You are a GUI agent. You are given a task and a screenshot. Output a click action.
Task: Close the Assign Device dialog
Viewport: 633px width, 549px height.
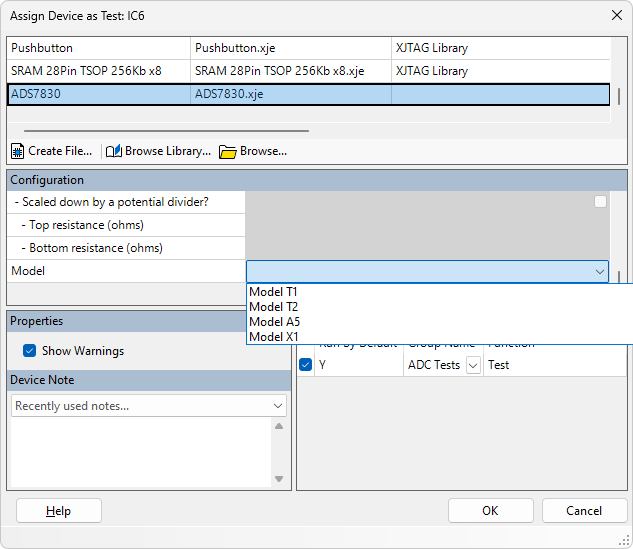tap(616, 15)
